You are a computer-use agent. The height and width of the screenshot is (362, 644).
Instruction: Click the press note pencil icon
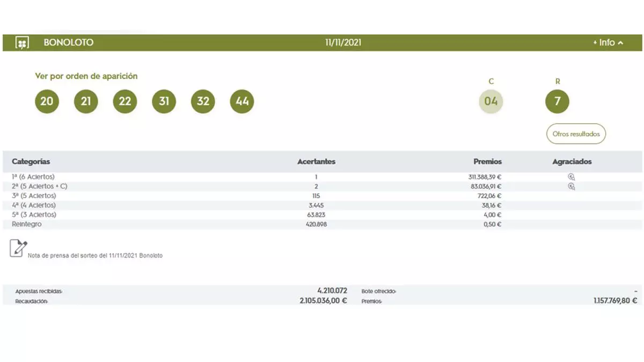click(x=18, y=248)
